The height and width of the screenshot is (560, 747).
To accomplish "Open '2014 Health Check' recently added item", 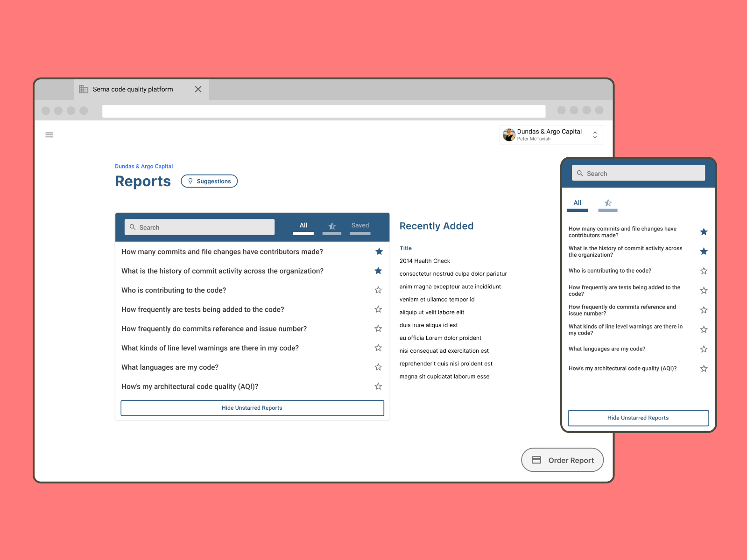I will (x=425, y=261).
